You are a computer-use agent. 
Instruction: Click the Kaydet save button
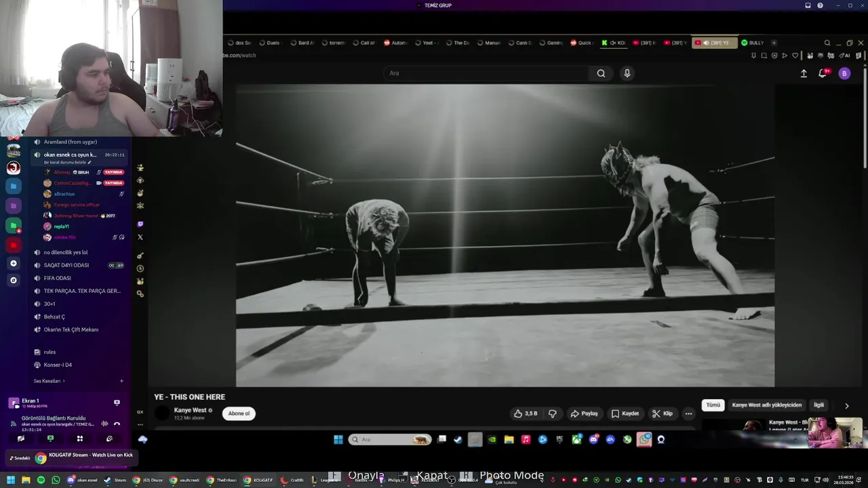coord(625,413)
